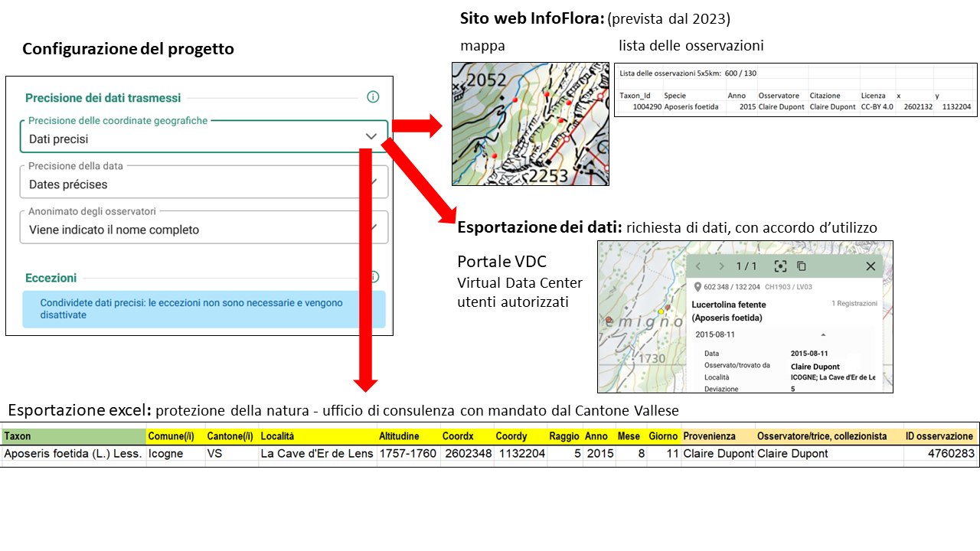Click 'Lucertolina fetente' species title
Screen dimensions: 980x551
[x=727, y=305]
